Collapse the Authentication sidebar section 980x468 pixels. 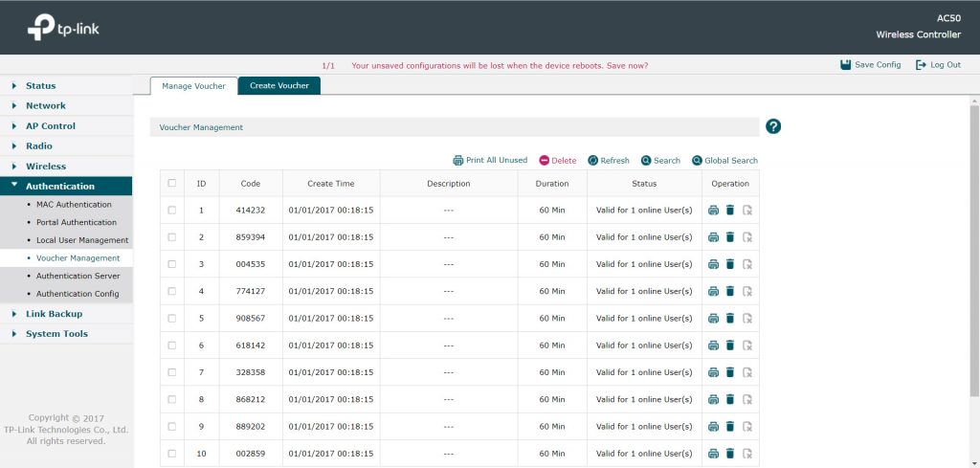[x=59, y=187]
